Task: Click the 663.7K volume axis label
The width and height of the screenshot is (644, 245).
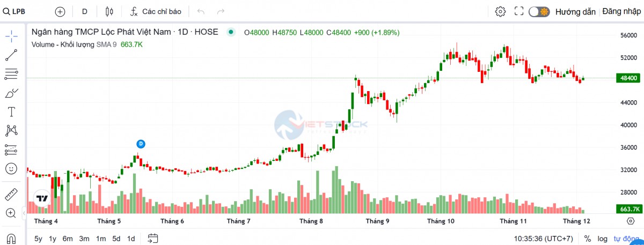Action: (628, 209)
